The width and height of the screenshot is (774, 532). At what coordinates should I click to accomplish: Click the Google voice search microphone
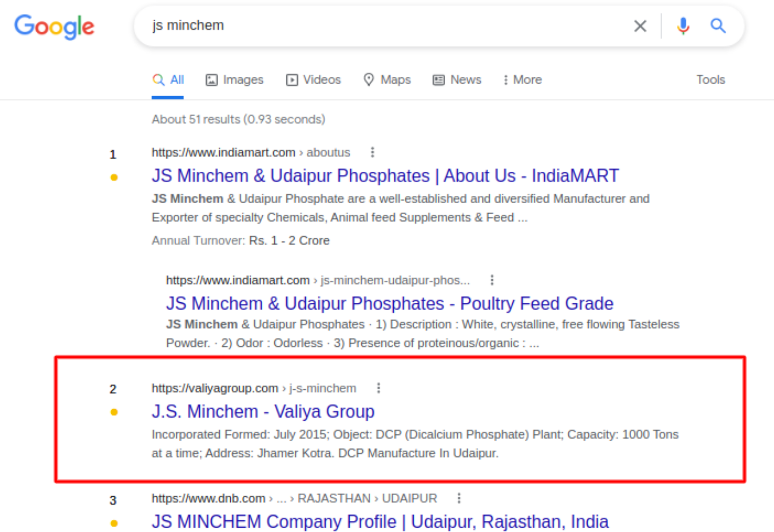click(683, 26)
